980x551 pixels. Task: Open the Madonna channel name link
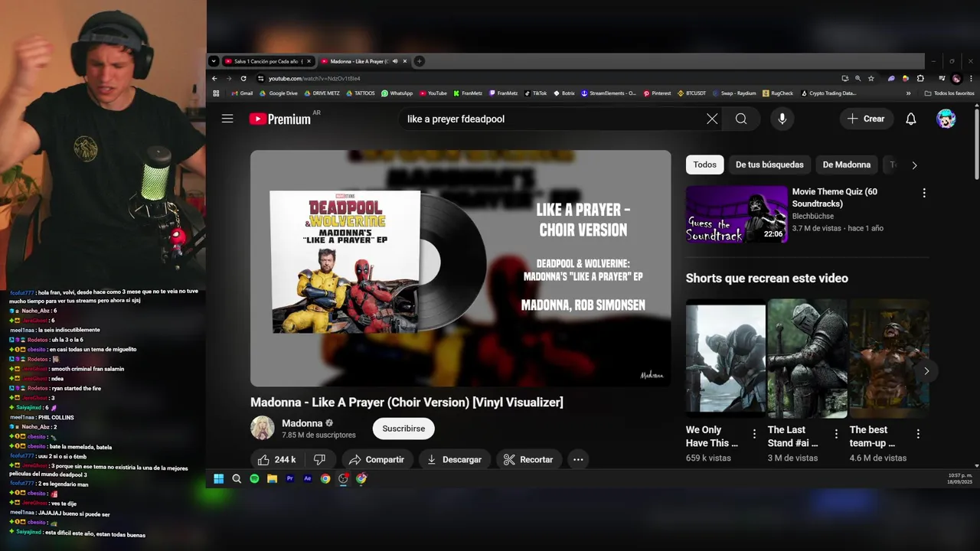302,423
